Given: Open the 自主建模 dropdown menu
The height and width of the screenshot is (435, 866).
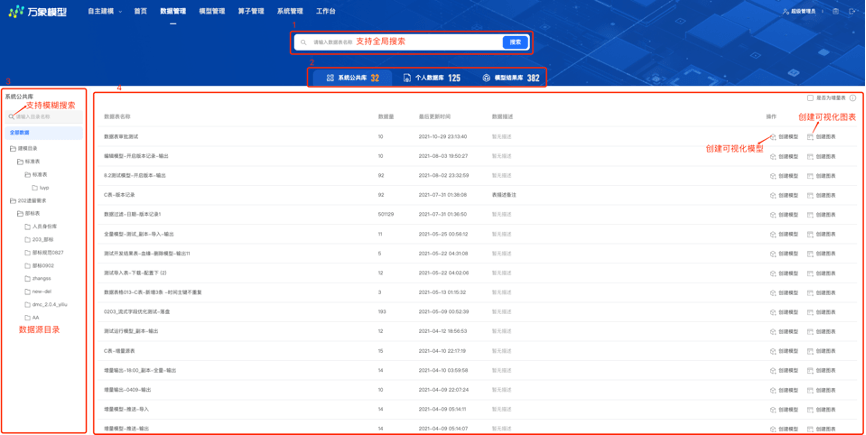Looking at the screenshot, I should pos(104,12).
